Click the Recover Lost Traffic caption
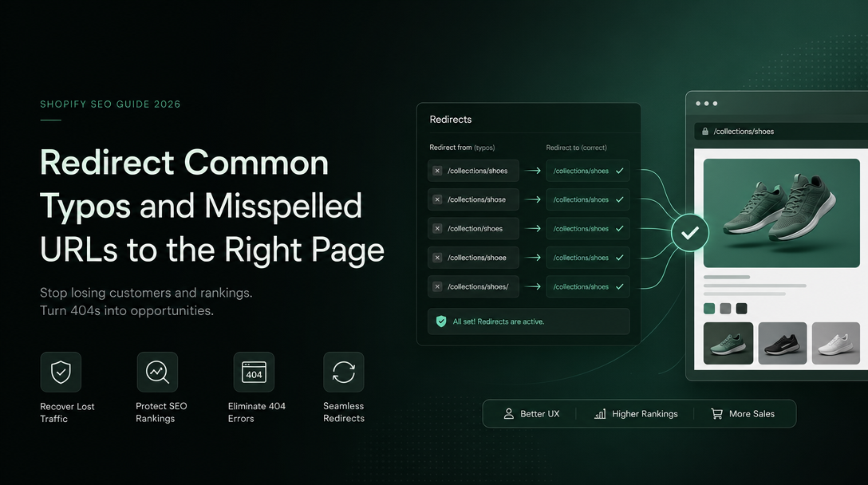Screen dimensions: 868x485 (x=67, y=412)
